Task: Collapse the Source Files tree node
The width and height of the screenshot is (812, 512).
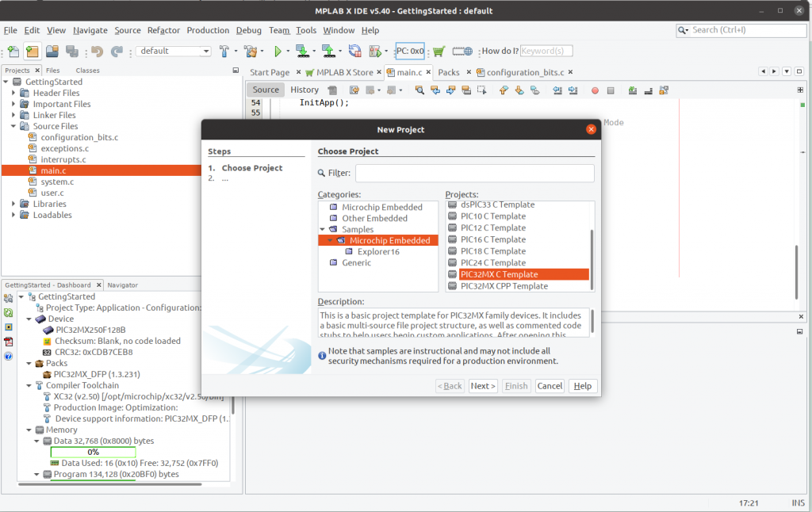Action: [13, 126]
